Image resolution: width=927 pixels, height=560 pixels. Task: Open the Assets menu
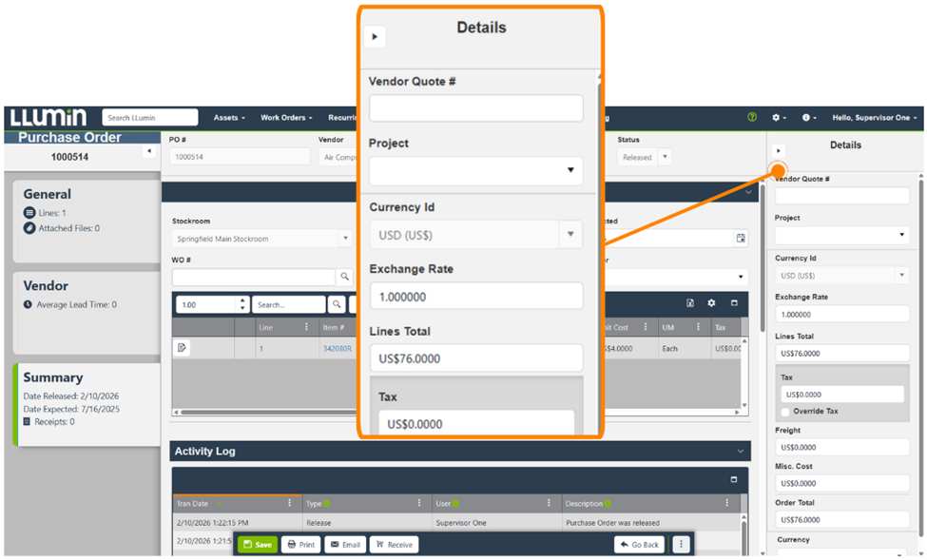[229, 118]
